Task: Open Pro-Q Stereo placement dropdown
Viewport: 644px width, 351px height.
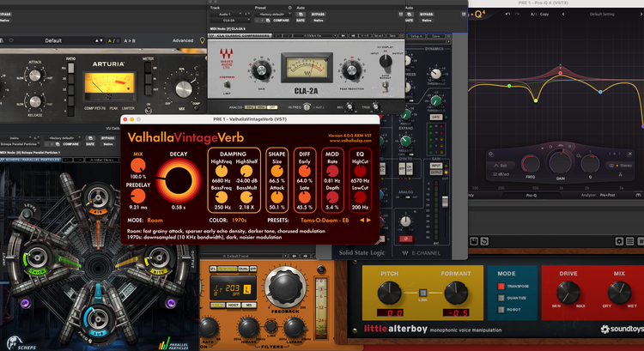Action: pos(622,166)
